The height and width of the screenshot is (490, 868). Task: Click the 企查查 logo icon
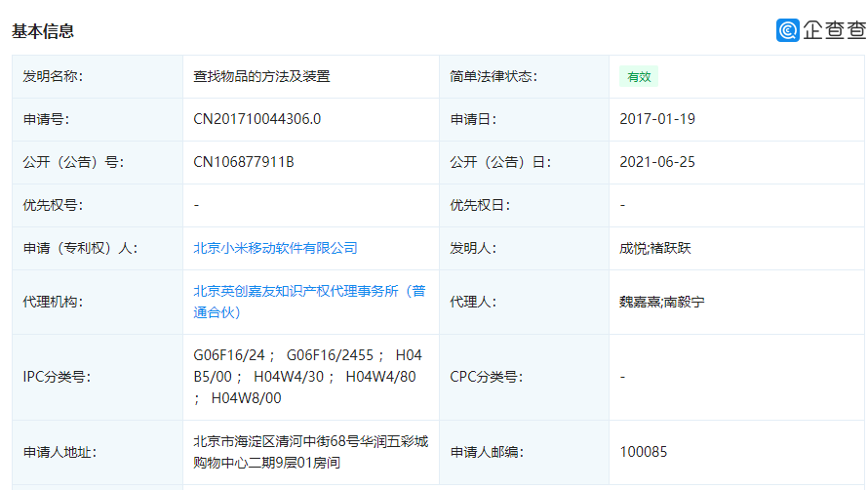(788, 30)
